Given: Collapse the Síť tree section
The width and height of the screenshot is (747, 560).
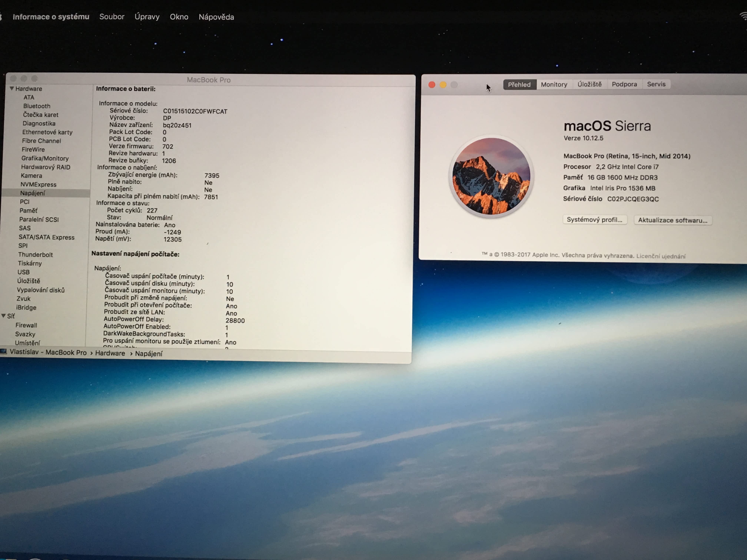Looking at the screenshot, I should point(3,316).
